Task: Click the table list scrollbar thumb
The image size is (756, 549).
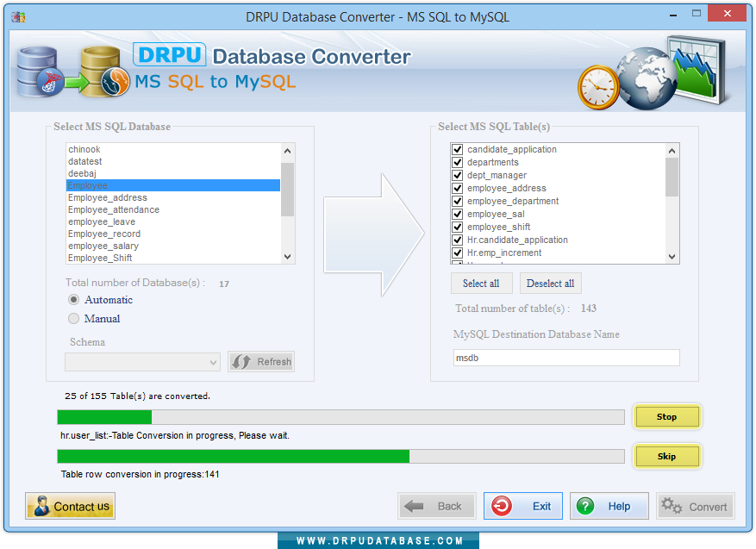Action: 672,178
